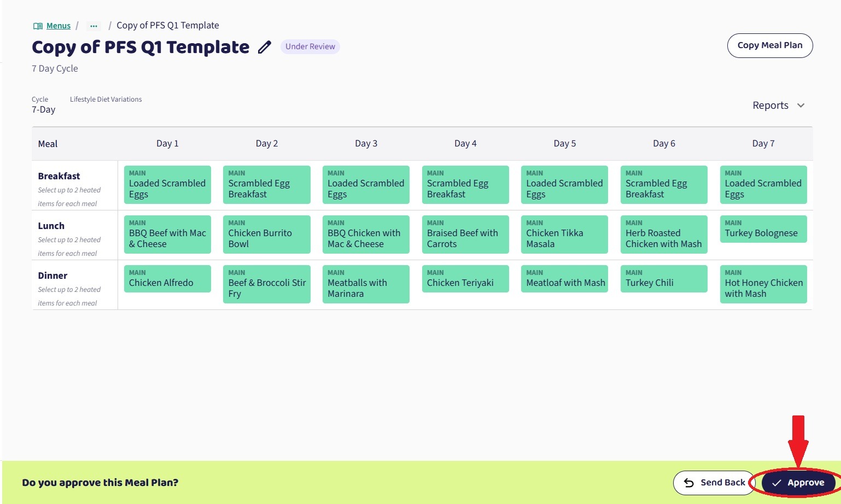Click the Approve checkmark icon

(776, 483)
